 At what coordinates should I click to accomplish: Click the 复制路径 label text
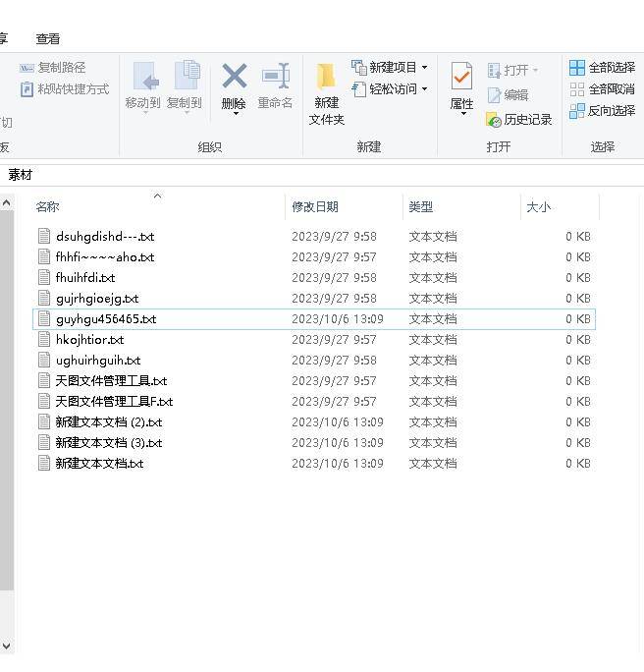(x=62, y=68)
